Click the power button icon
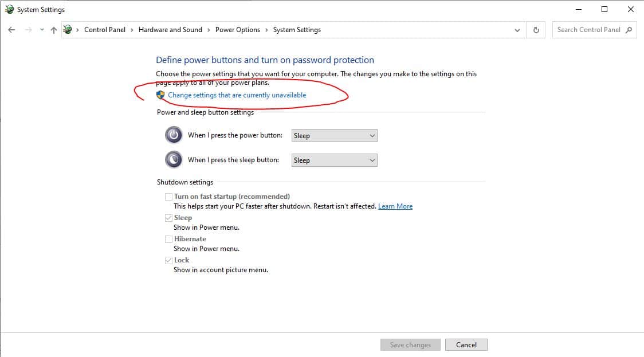 [x=174, y=135]
